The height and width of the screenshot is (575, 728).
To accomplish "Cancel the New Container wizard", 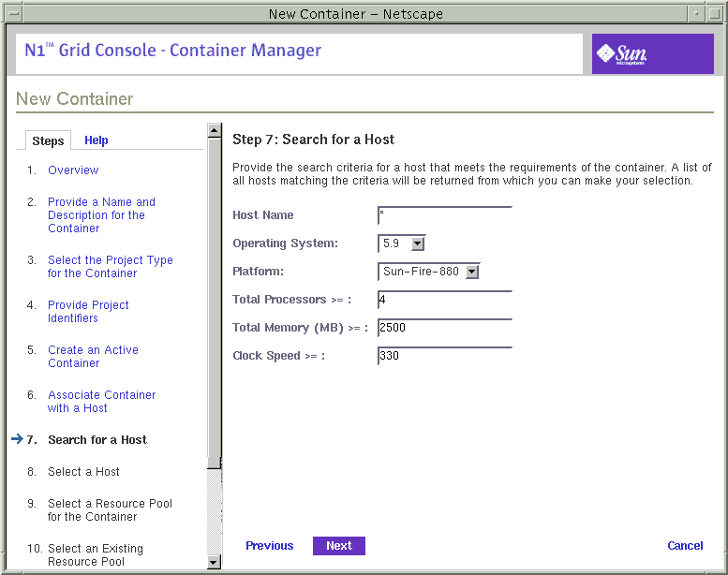I will 685,546.
